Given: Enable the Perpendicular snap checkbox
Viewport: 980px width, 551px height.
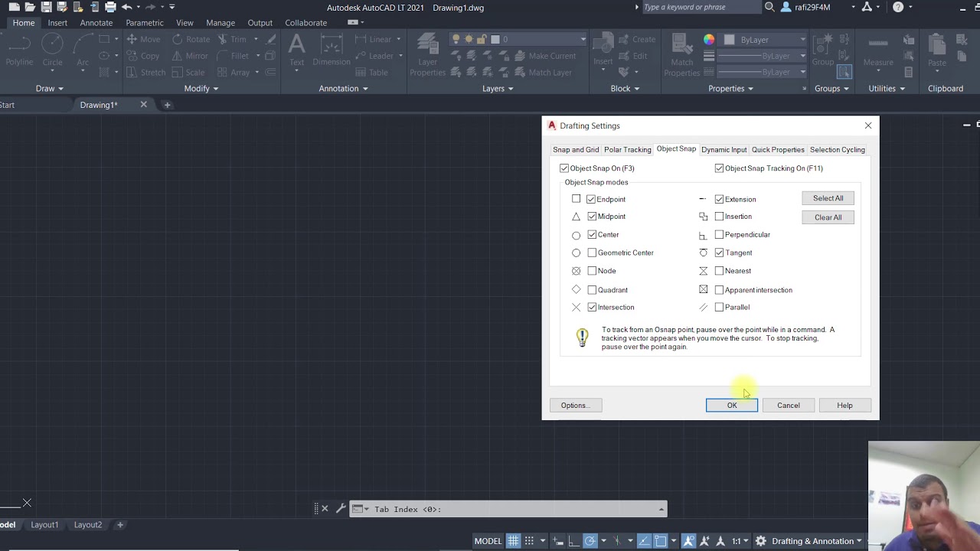Looking at the screenshot, I should [719, 234].
